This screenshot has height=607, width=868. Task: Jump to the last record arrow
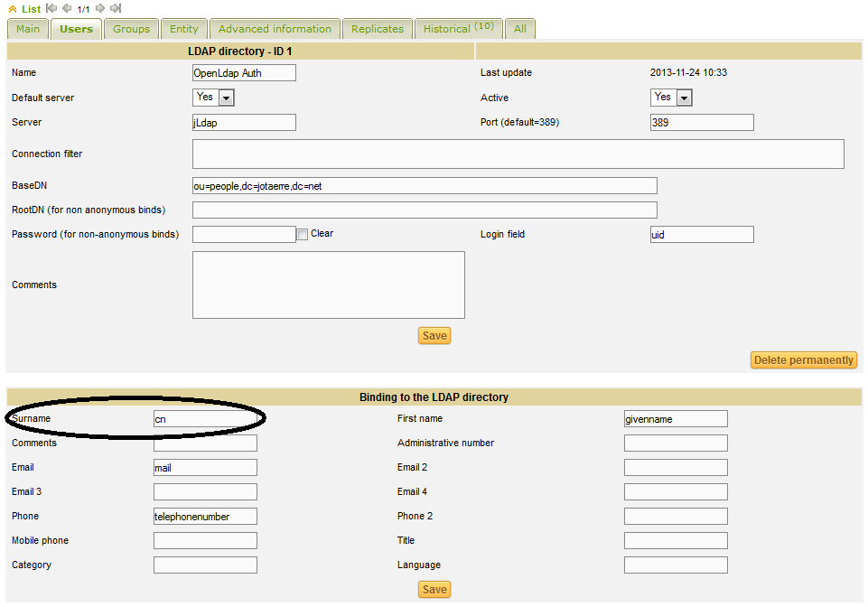(115, 8)
